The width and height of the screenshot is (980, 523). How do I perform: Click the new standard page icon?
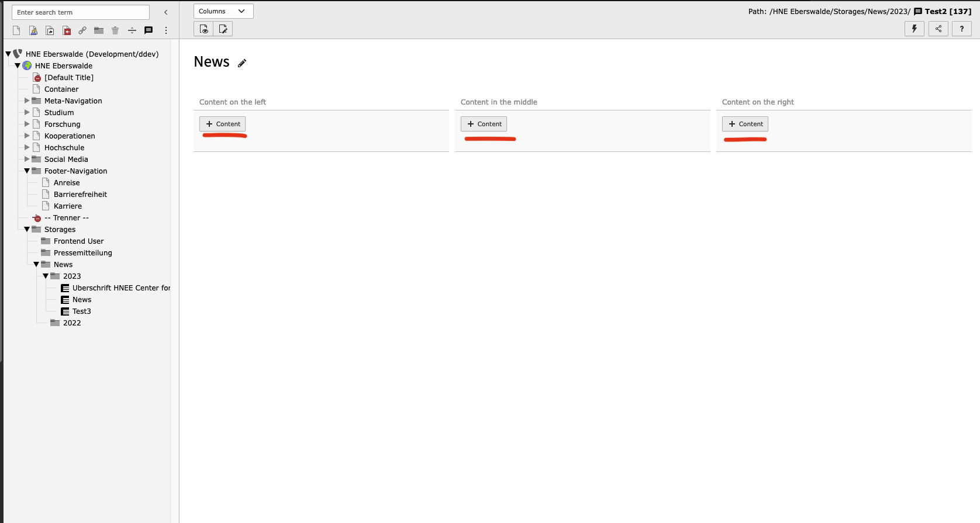[16, 30]
